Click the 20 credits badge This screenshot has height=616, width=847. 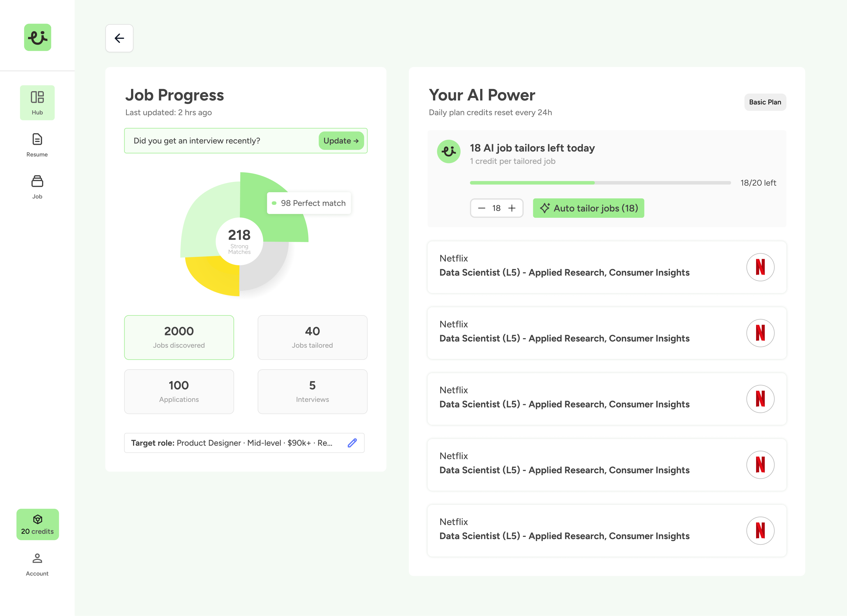click(38, 524)
